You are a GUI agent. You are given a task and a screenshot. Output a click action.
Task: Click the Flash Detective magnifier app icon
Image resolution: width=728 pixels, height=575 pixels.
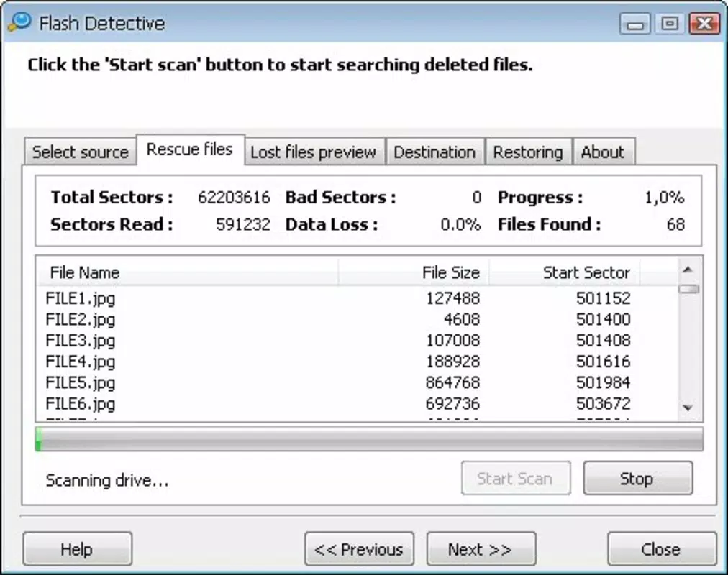coord(19,22)
